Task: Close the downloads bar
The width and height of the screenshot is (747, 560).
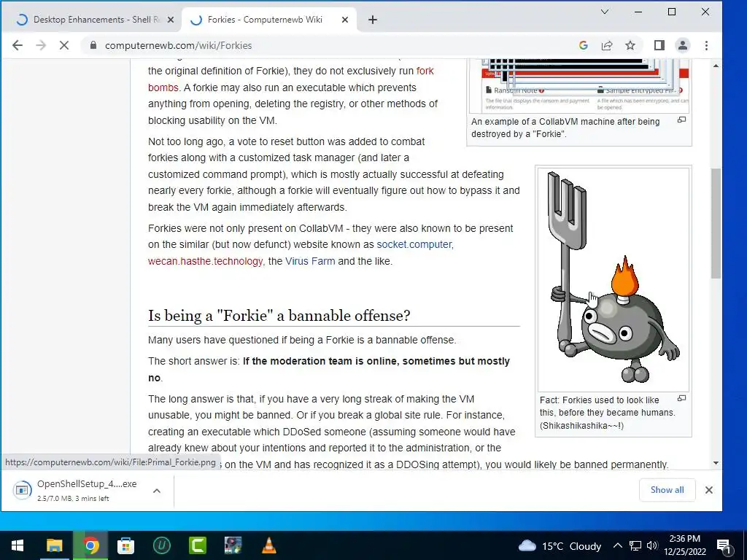Action: point(709,490)
